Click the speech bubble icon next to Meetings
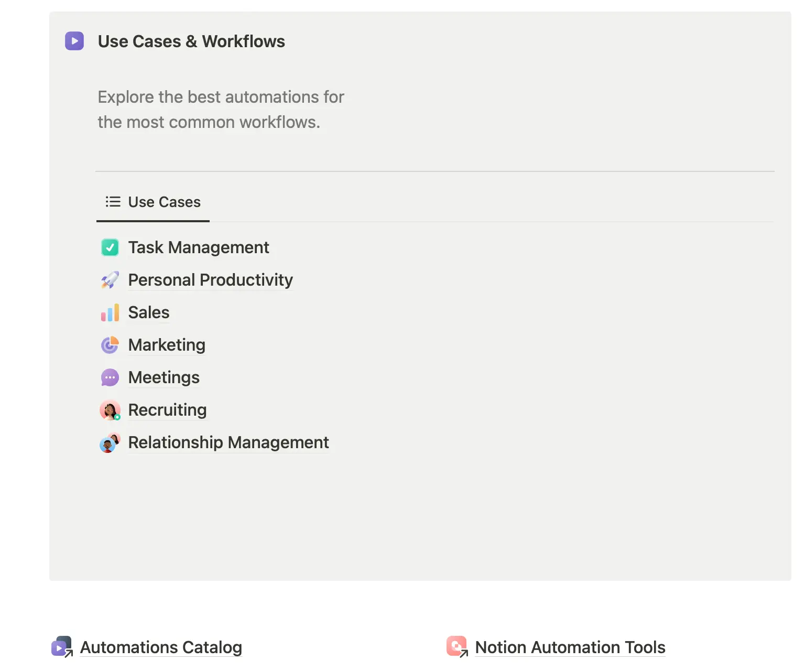The width and height of the screenshot is (805, 672). pyautogui.click(x=110, y=377)
